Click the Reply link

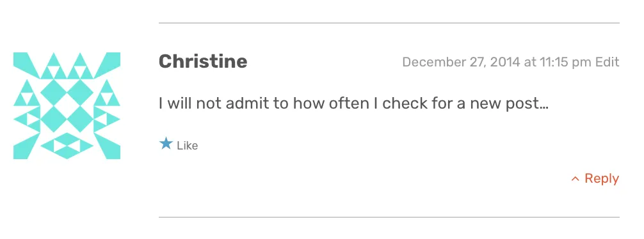(602, 179)
